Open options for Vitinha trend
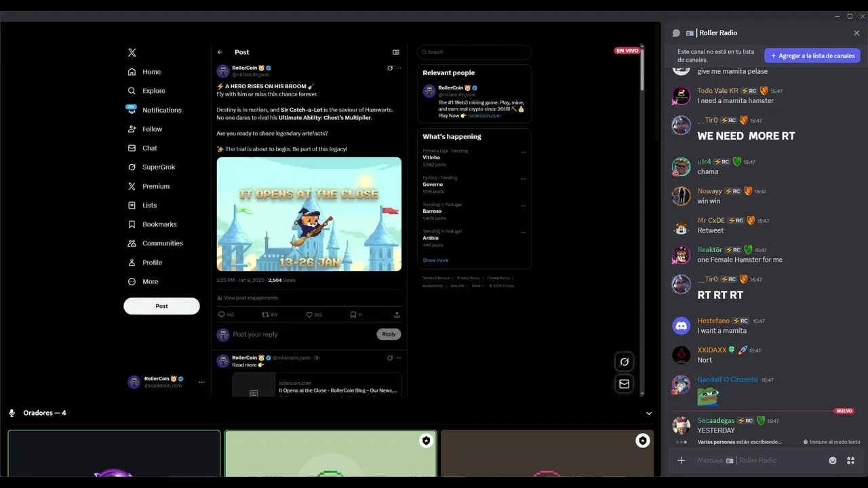This screenshot has height=488, width=868. tap(523, 152)
